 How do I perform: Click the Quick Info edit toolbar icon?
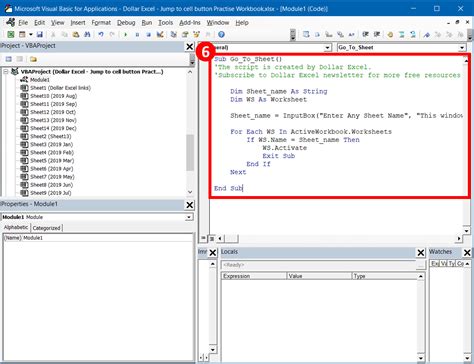[329, 34]
